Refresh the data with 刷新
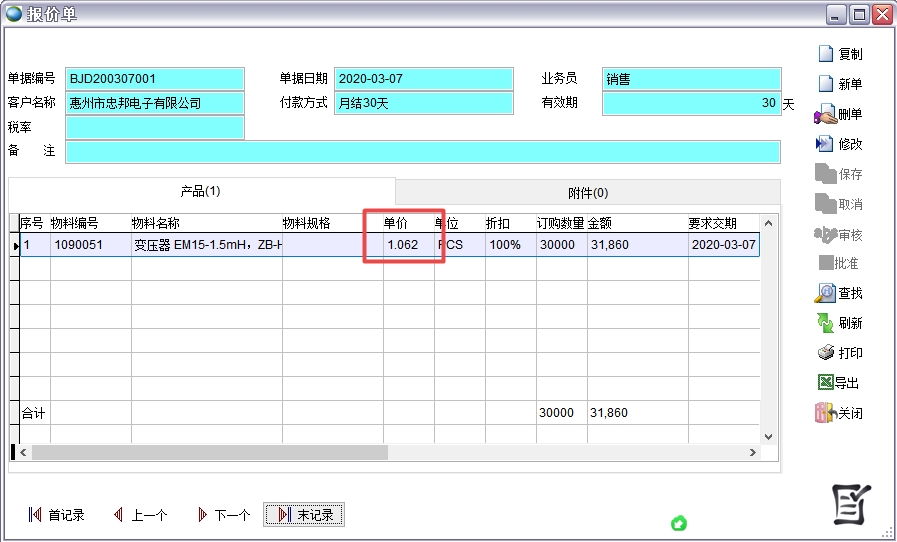The height and width of the screenshot is (542, 897). tap(826, 323)
